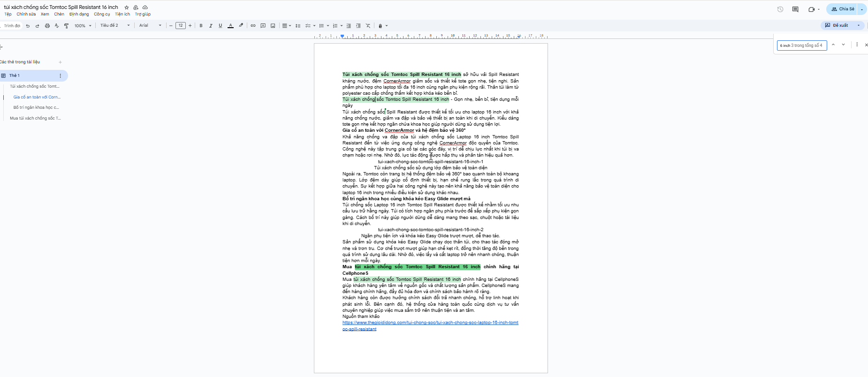Print the document
868x377 pixels.
tap(47, 26)
